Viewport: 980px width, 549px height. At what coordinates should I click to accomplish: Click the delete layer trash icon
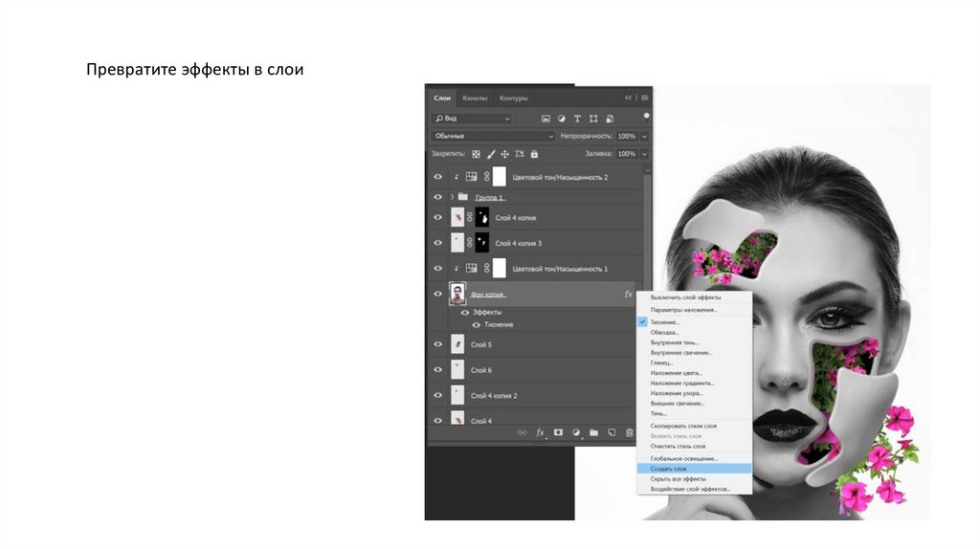[629, 432]
